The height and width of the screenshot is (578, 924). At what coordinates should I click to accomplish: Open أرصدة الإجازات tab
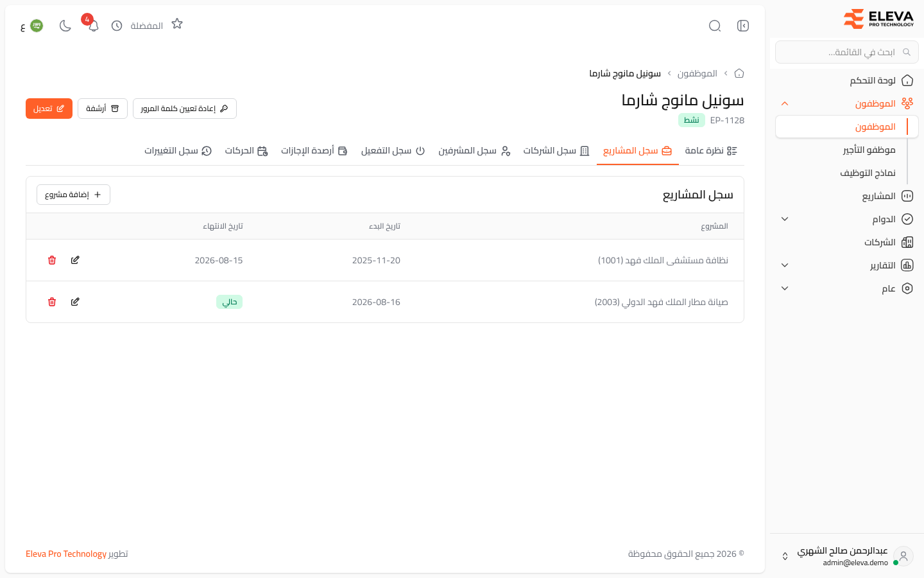pos(314,150)
